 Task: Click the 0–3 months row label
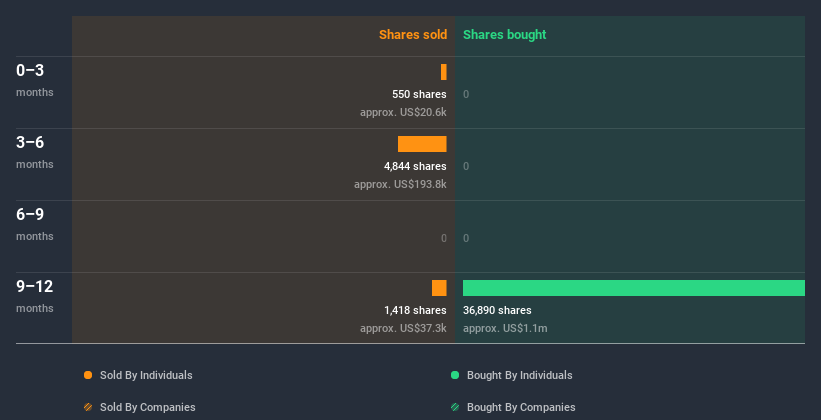35,80
